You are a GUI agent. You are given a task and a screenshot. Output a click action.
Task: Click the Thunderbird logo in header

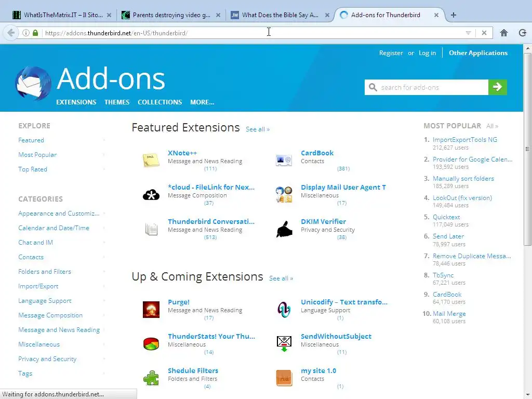click(x=33, y=84)
